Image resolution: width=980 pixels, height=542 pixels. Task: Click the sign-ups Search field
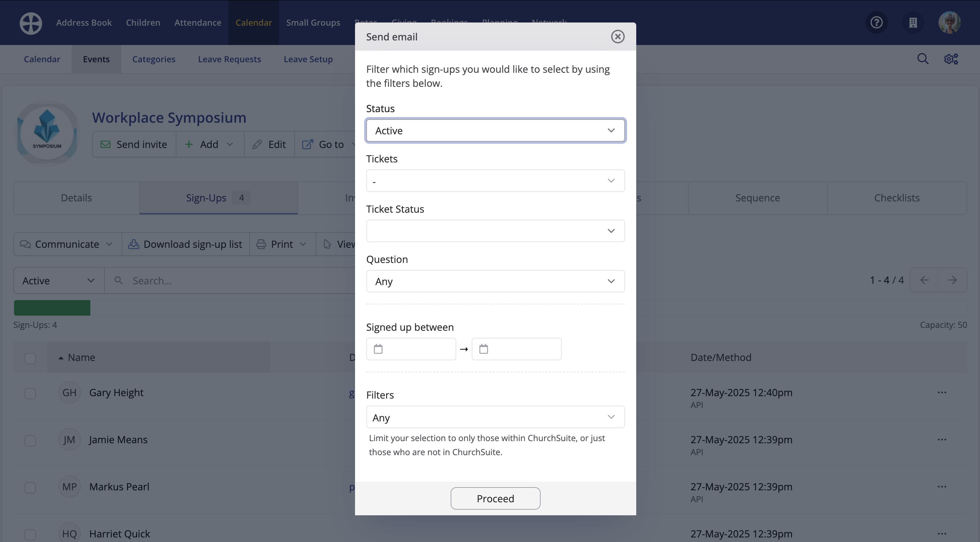click(230, 281)
